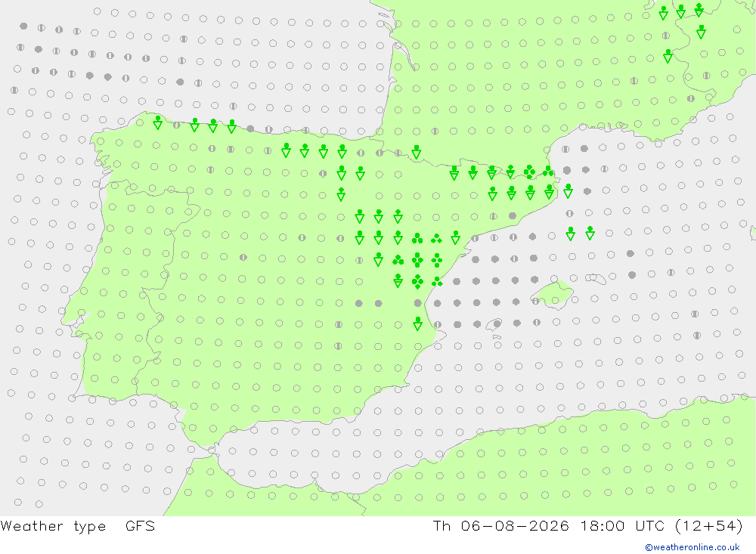Click the Ibiza island shape
The height and width of the screenshot is (554, 756).
click(x=494, y=324)
